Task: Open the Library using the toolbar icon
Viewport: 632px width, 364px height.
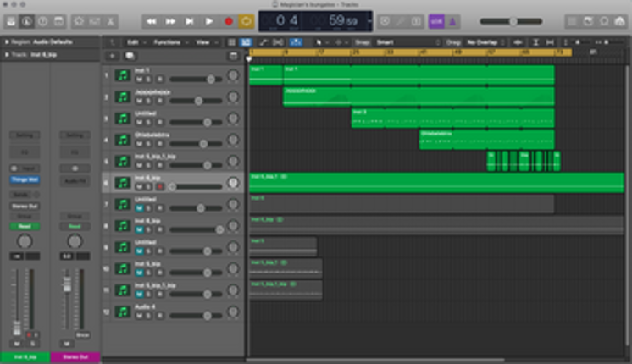Action: 11,21
